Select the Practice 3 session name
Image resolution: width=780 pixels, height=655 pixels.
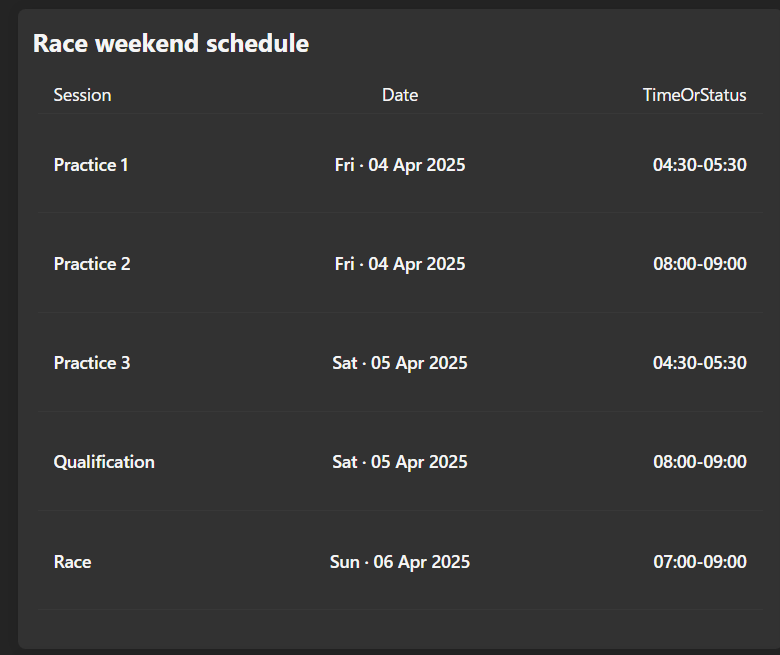[92, 363]
